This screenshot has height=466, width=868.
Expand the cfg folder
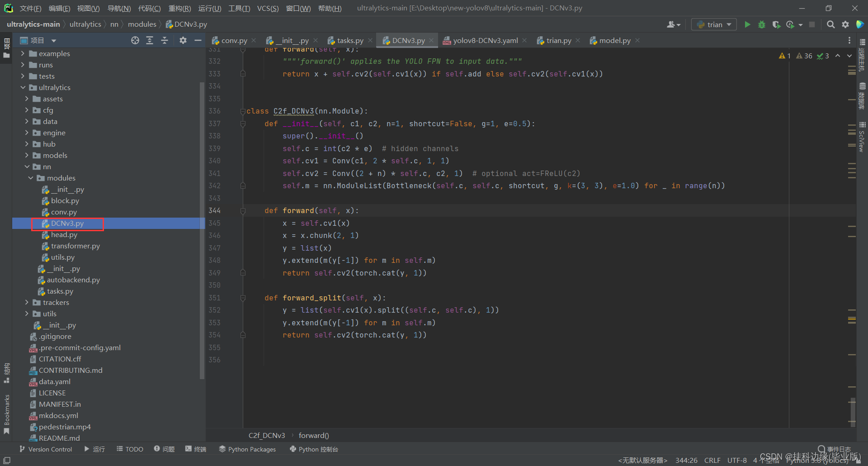pos(27,110)
